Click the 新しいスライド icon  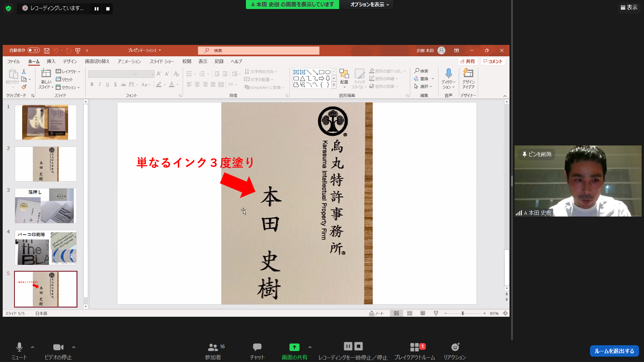pos(46,73)
